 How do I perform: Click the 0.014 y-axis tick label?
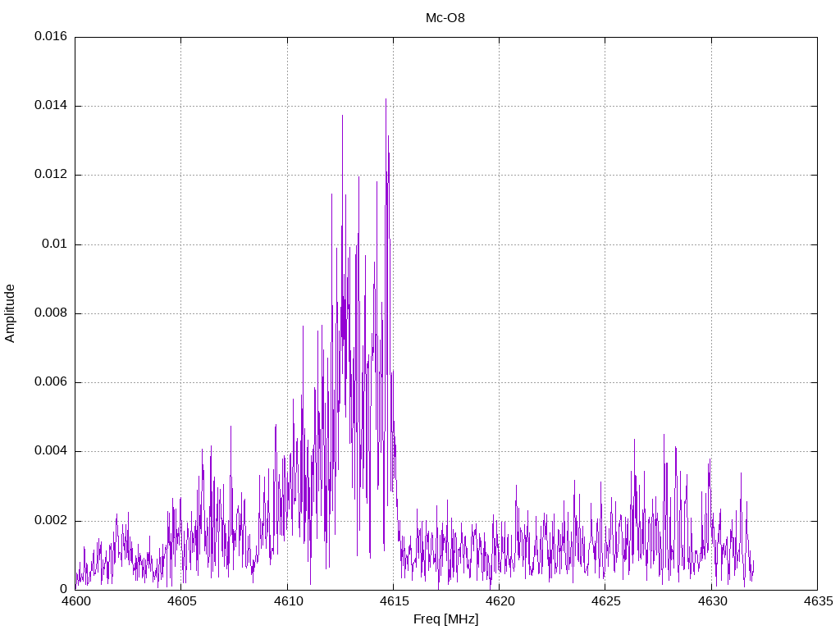(x=51, y=106)
